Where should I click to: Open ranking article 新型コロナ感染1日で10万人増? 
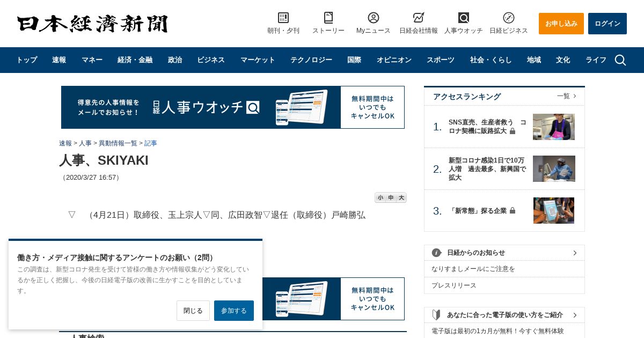pos(487,169)
